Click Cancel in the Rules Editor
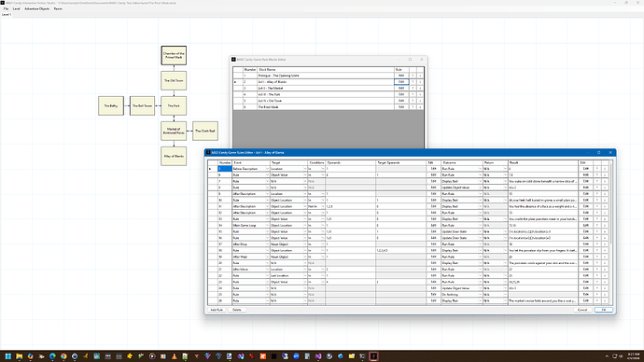 tap(582, 310)
